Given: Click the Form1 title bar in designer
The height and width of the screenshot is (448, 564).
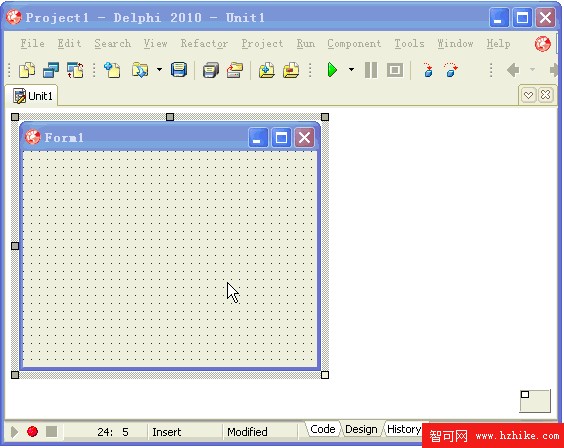Looking at the screenshot, I should tap(170, 137).
